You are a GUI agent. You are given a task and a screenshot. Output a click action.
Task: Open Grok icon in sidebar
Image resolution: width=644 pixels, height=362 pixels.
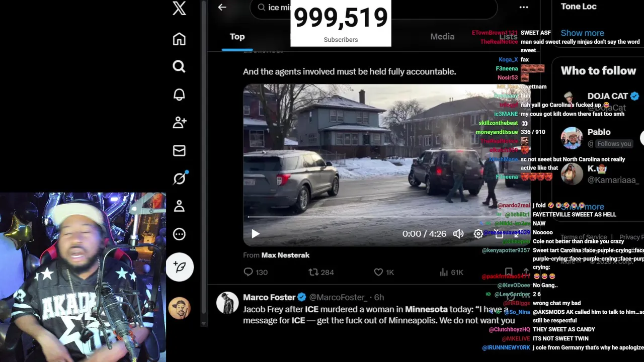point(180,178)
